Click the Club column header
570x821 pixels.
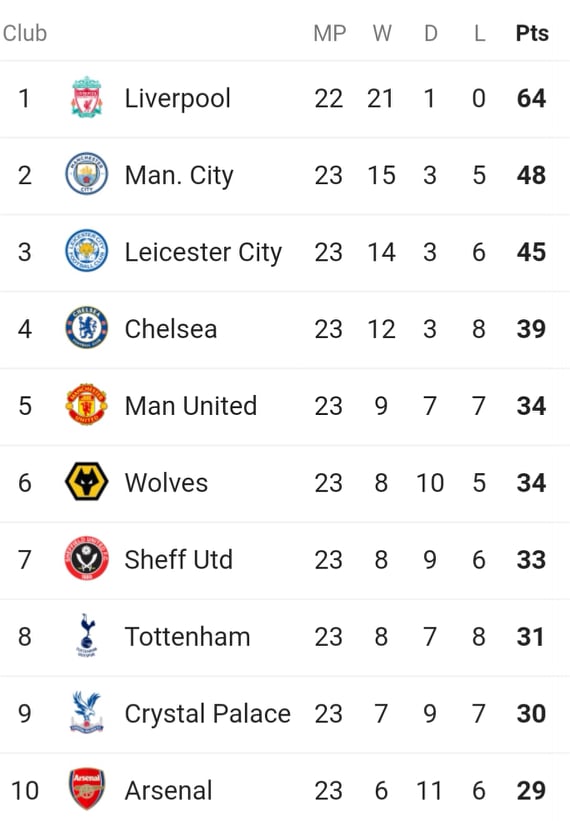(25, 33)
